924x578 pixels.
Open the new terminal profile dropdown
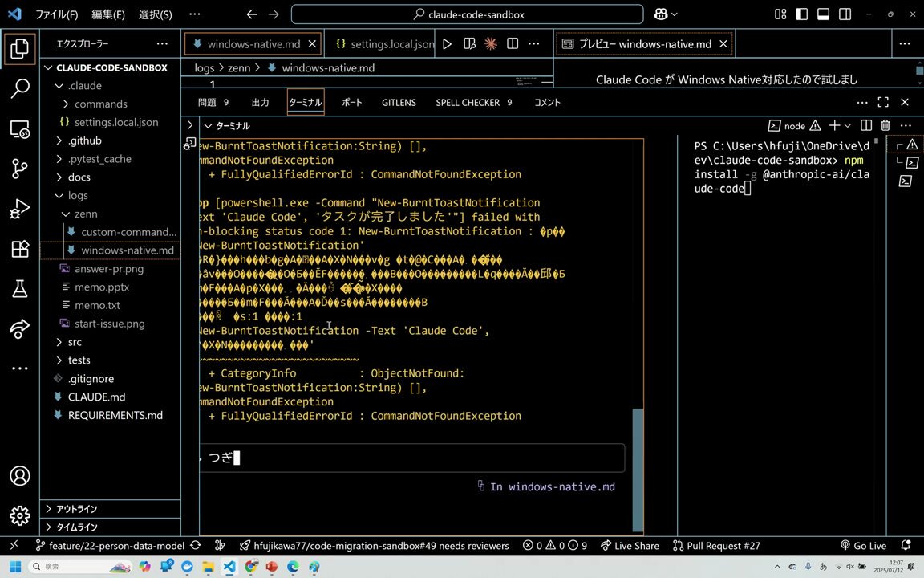847,125
